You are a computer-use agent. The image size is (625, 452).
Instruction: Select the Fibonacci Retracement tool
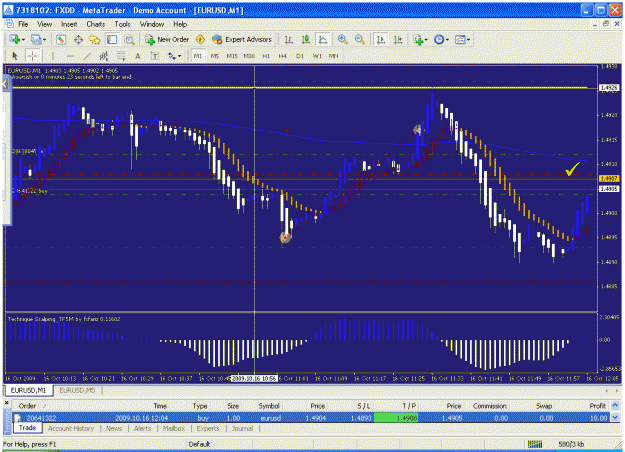click(x=121, y=56)
